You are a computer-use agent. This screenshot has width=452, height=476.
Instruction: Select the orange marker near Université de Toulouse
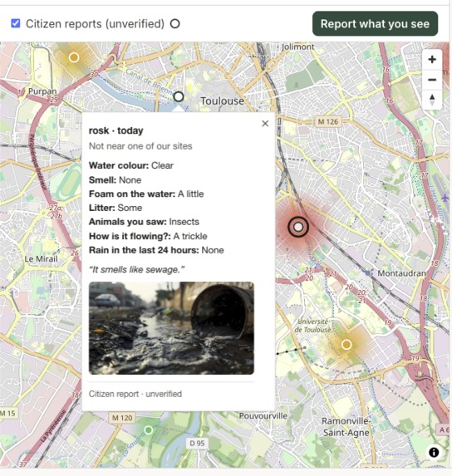[x=346, y=345]
